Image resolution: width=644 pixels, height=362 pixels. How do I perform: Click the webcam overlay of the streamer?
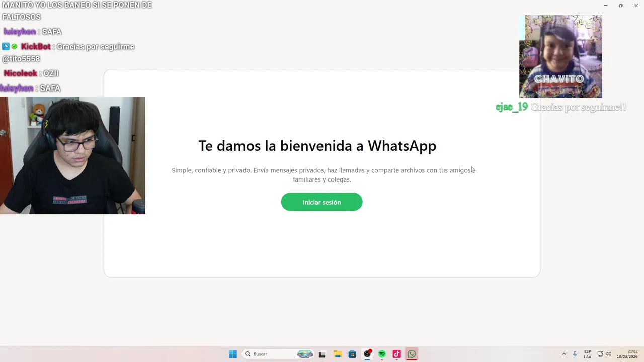72,155
